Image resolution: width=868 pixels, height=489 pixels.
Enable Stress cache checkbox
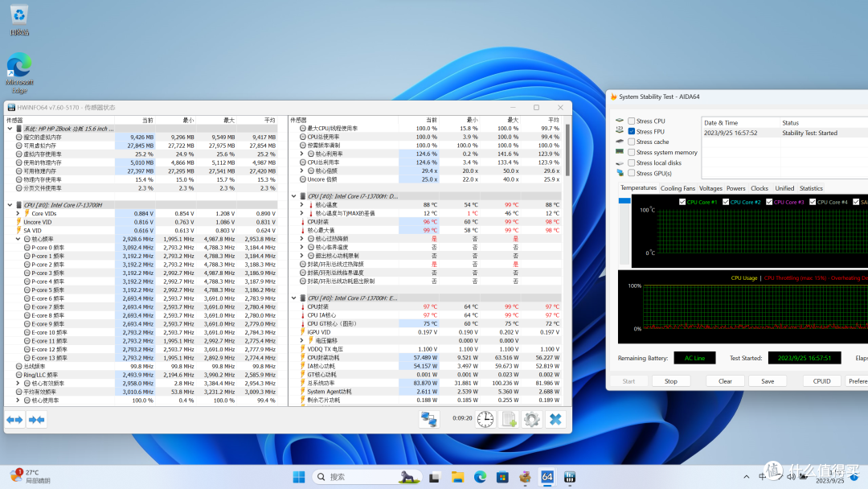click(x=631, y=142)
